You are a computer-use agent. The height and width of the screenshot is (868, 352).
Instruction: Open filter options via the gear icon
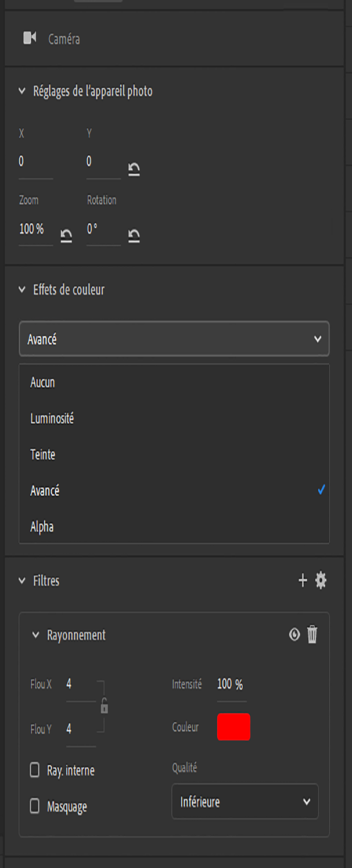(321, 580)
